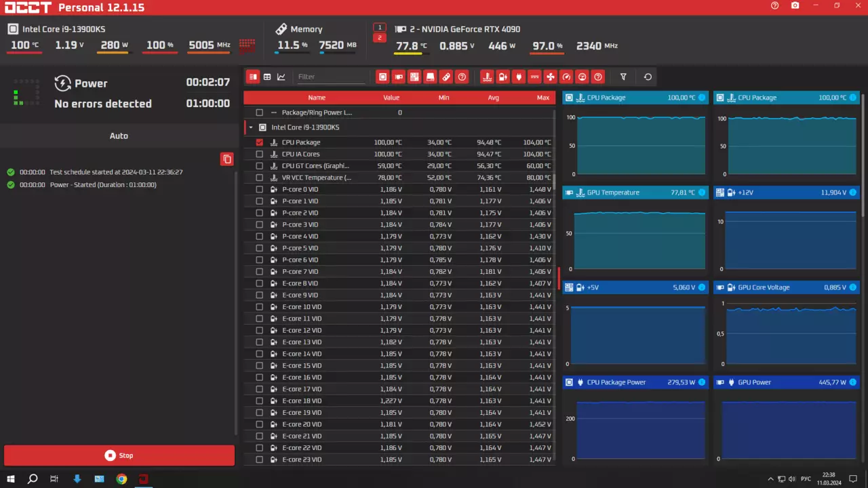This screenshot has width=868, height=488.
Task: Click the temperature sensor filter icon
Action: (487, 77)
